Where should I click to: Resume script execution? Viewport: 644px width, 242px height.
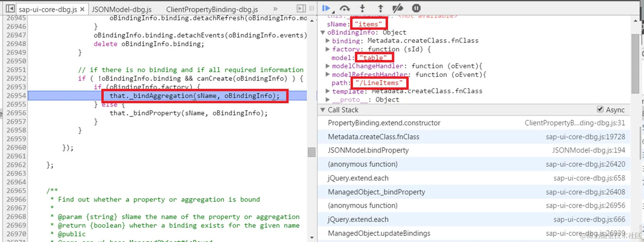pyautogui.click(x=326, y=8)
